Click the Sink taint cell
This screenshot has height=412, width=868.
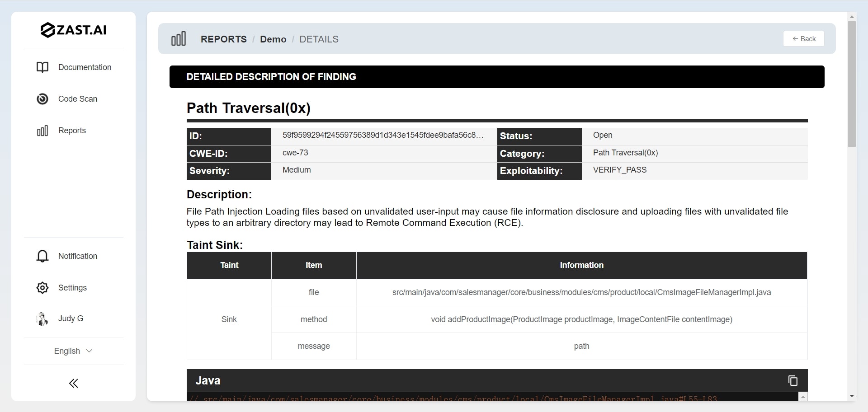point(229,319)
